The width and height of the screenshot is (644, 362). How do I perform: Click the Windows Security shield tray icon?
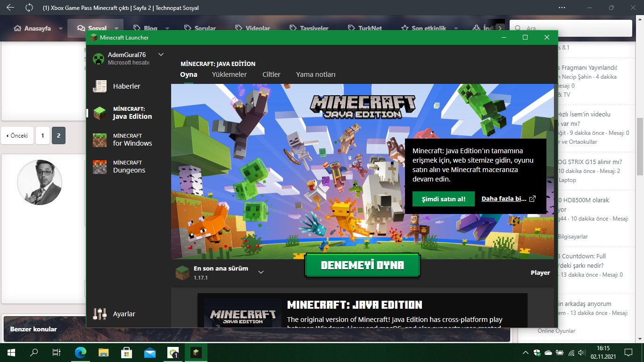click(x=537, y=352)
